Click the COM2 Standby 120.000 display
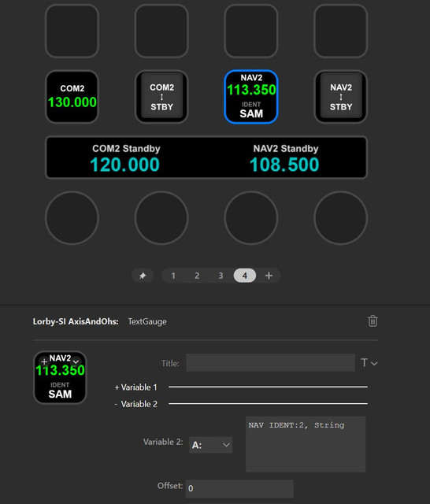 126,157
